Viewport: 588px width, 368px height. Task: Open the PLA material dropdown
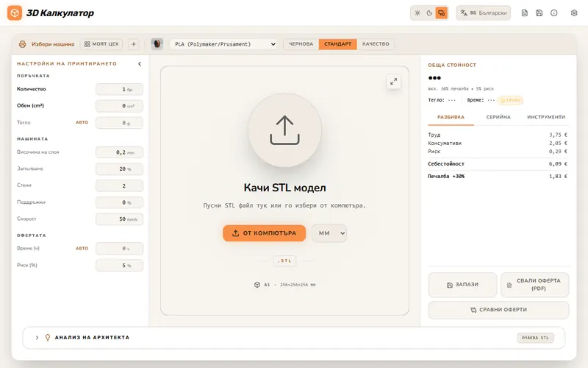(224, 44)
